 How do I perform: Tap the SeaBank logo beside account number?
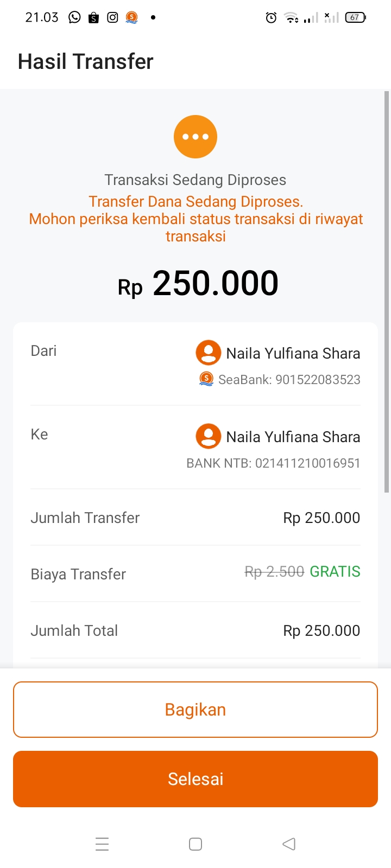tap(206, 379)
